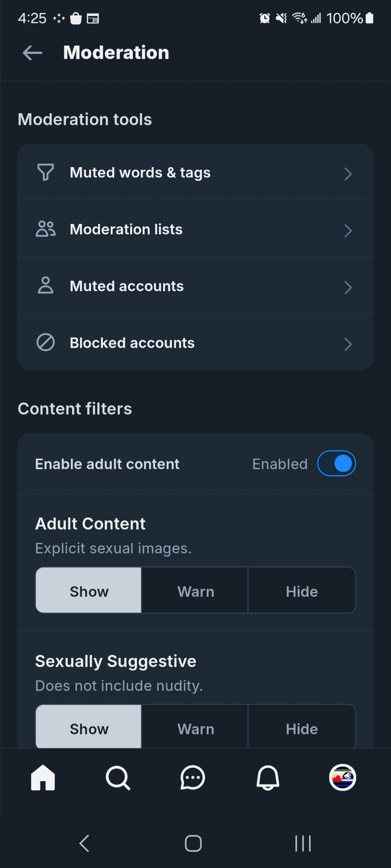Open Muted accounts menu item
Viewport: 391px width, 868px height.
[x=127, y=286]
